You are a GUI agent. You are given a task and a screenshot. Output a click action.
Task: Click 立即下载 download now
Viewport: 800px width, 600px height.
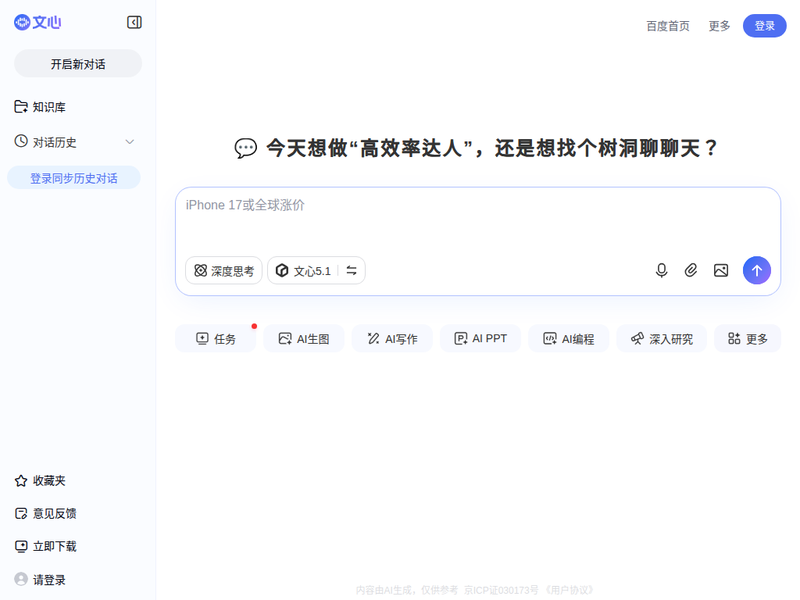(45, 546)
